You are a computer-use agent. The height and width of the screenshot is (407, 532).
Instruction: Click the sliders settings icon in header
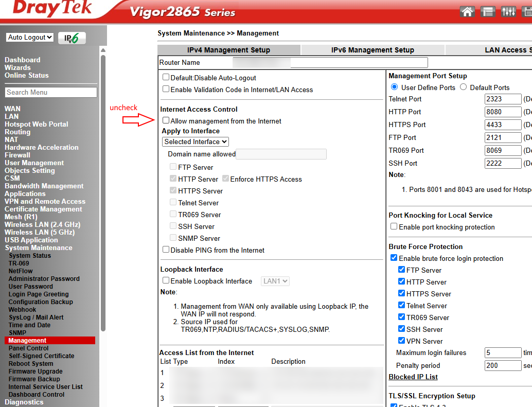(508, 11)
